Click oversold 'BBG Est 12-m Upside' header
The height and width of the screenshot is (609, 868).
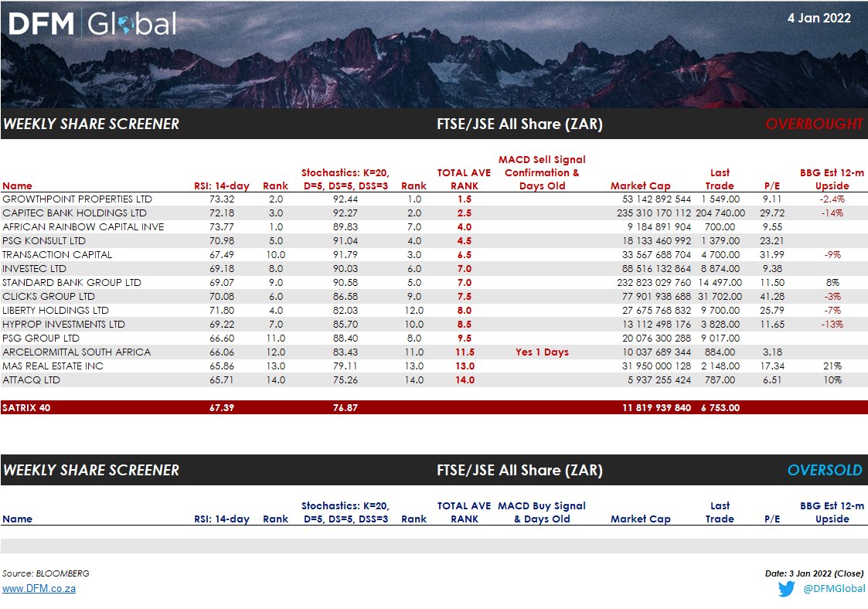coord(832,512)
